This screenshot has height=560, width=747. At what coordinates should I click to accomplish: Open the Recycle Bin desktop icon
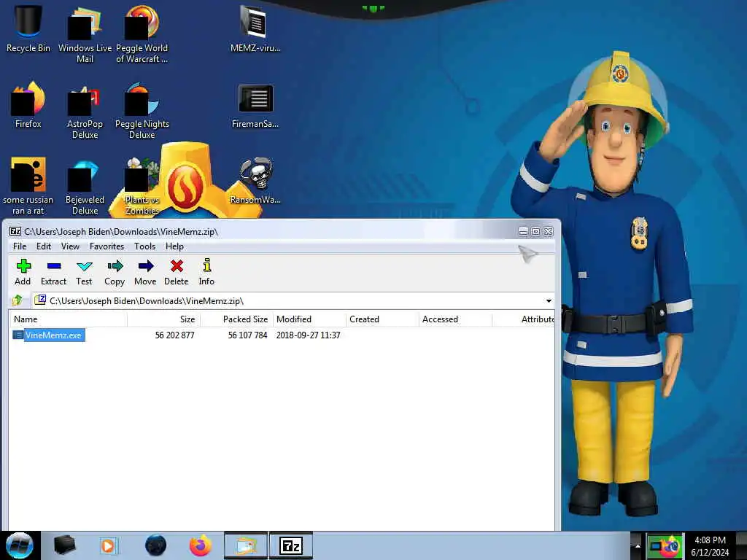(x=28, y=28)
